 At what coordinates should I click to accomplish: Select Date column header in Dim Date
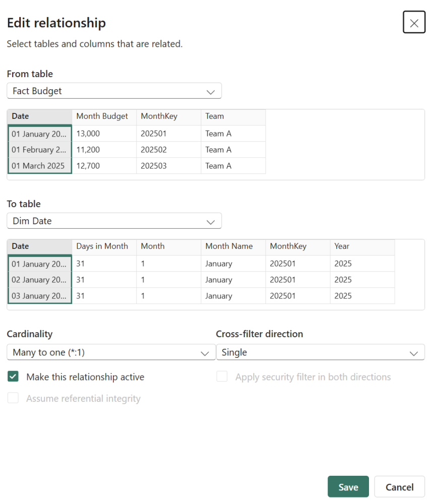coord(39,246)
